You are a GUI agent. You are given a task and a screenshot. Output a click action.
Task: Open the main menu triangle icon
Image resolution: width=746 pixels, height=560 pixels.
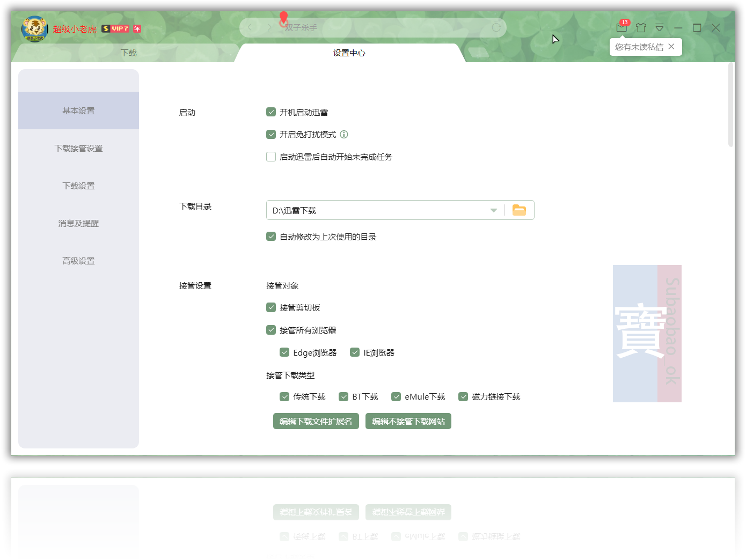[x=659, y=27]
